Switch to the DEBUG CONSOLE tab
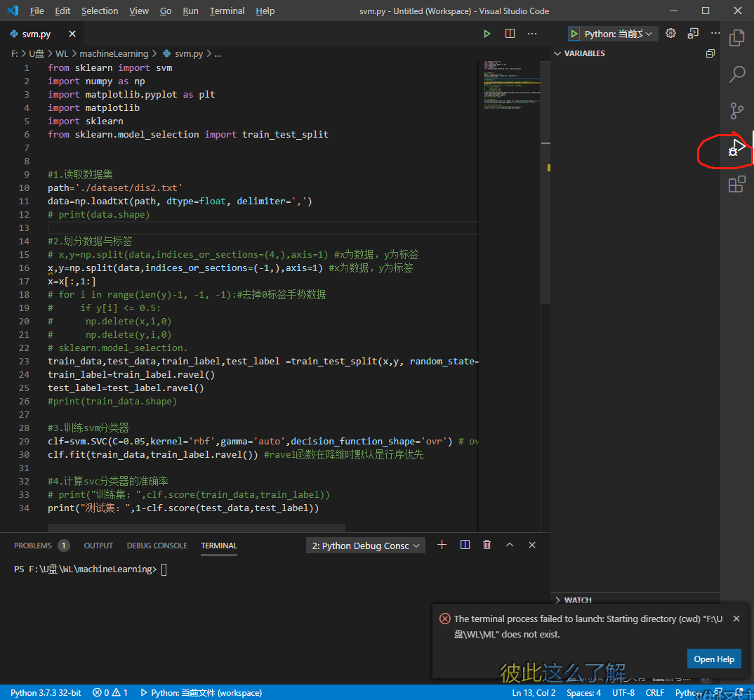754x700 pixels. 157,545
